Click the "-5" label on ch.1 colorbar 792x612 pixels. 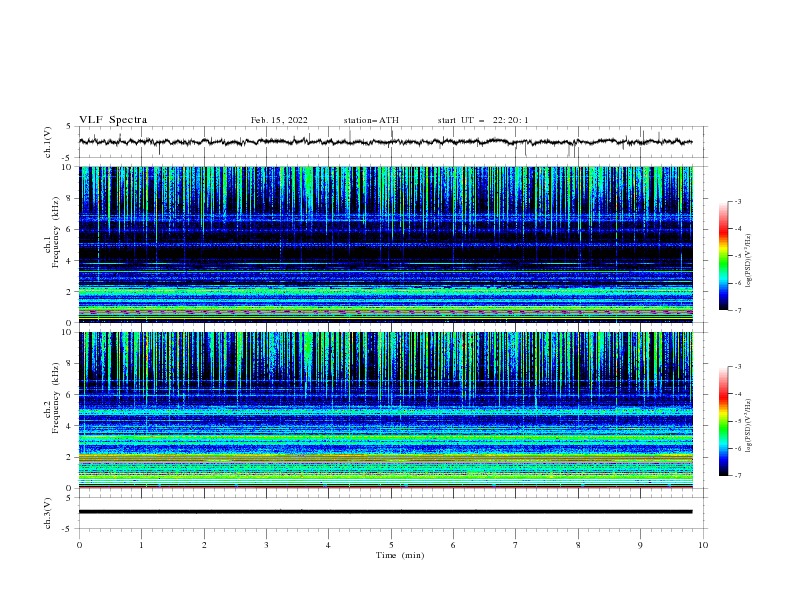(x=738, y=256)
